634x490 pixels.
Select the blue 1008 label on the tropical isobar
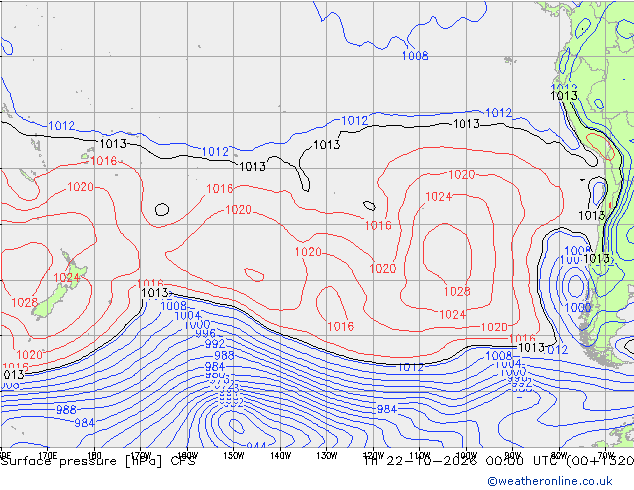pyautogui.click(x=415, y=55)
